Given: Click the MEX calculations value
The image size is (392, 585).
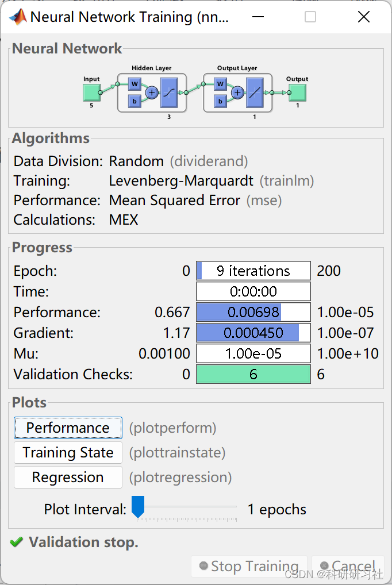Looking at the screenshot, I should 124,220.
